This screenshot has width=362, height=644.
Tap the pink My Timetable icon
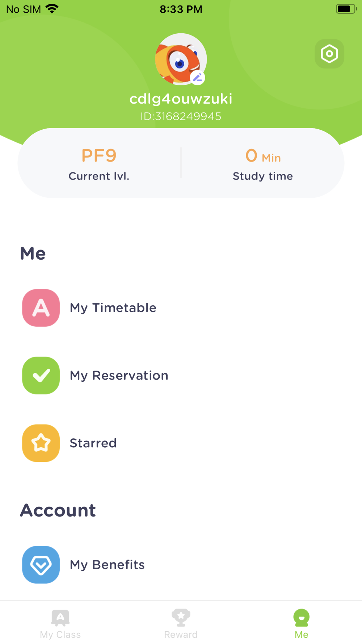pos(41,308)
